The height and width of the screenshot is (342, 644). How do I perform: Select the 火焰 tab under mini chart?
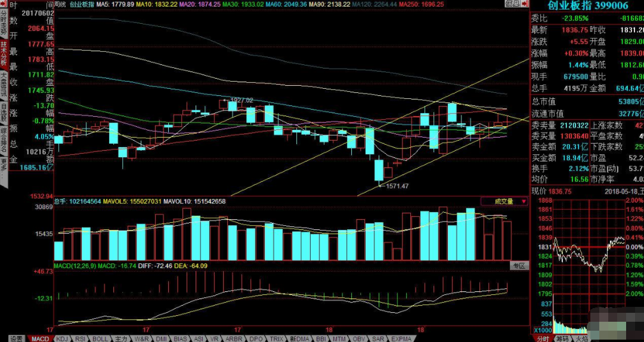581,338
